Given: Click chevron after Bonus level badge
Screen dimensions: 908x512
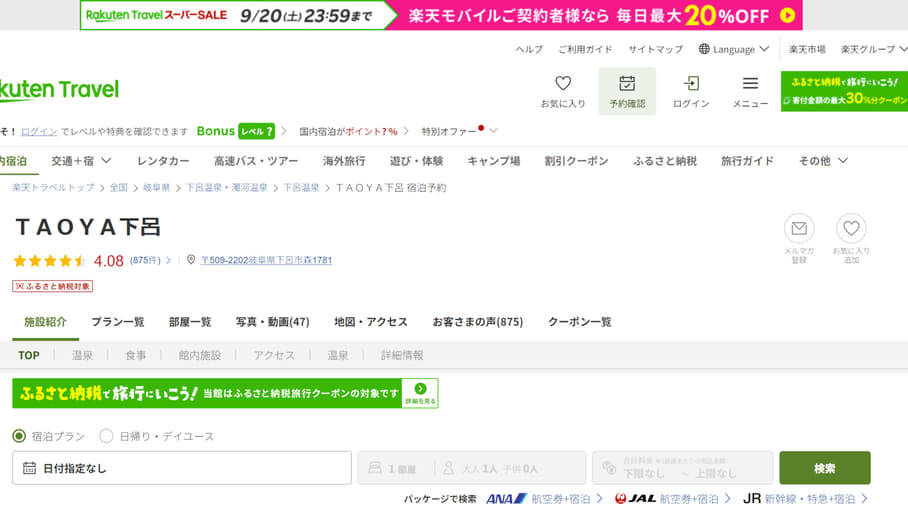Looking at the screenshot, I should [284, 131].
